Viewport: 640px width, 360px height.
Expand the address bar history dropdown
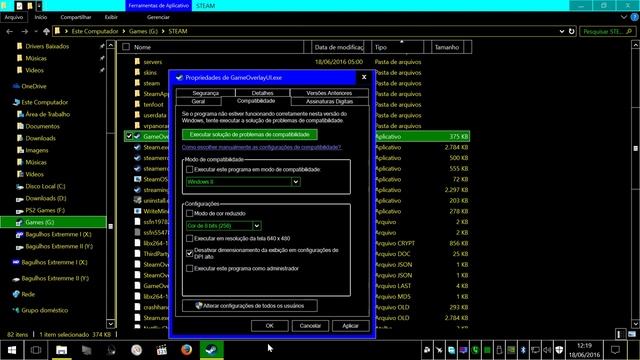562,31
